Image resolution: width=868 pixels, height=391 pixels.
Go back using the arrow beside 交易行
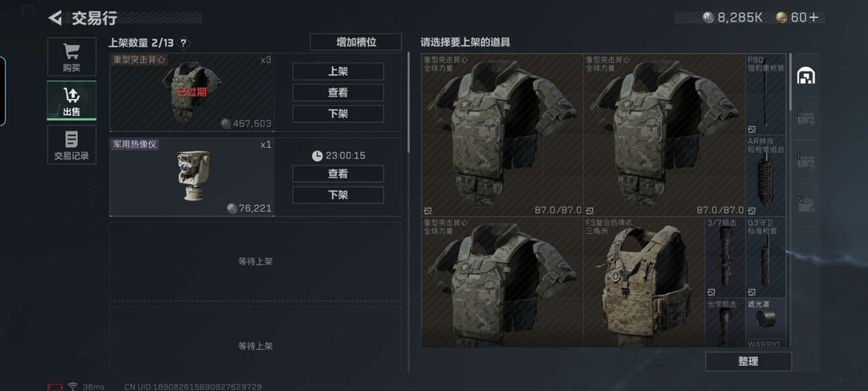pos(55,18)
